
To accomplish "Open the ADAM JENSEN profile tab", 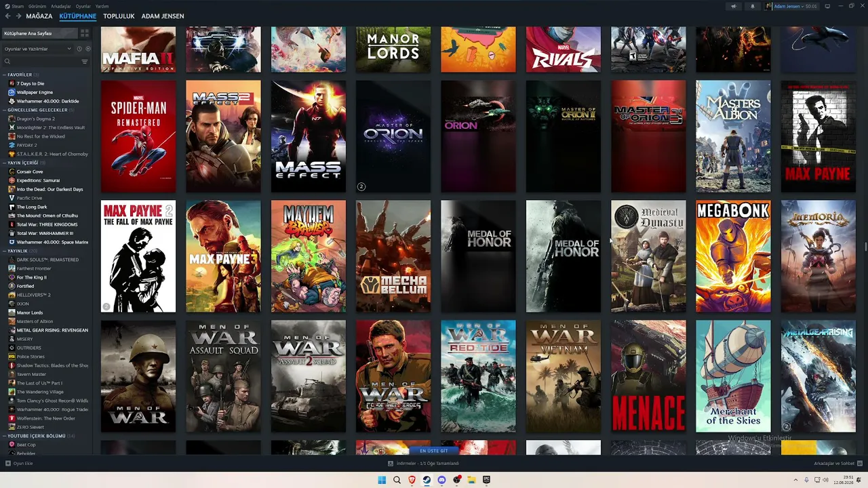I will pos(163,16).
